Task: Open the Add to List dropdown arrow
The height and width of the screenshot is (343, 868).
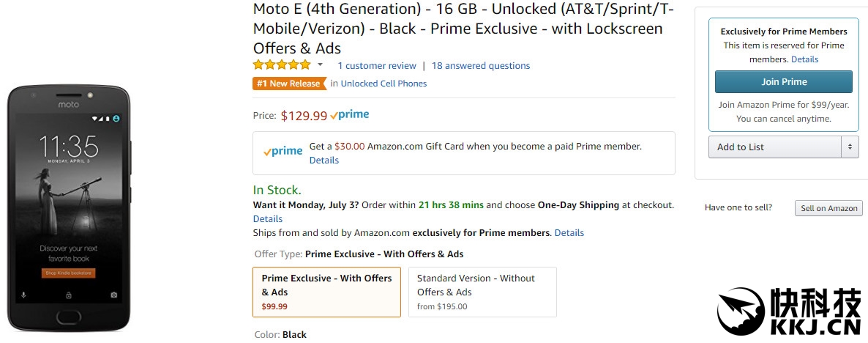Action: pyautogui.click(x=850, y=147)
